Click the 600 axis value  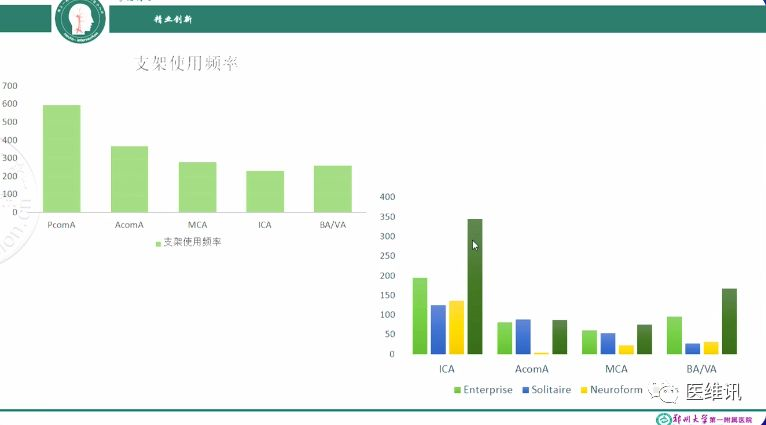pyautogui.click(x=10, y=104)
